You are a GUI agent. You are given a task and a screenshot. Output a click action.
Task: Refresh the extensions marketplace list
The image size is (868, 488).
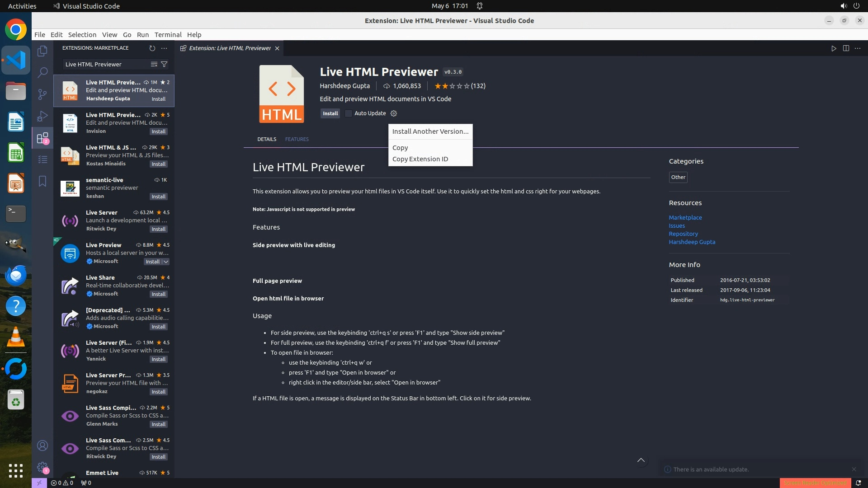tap(152, 48)
